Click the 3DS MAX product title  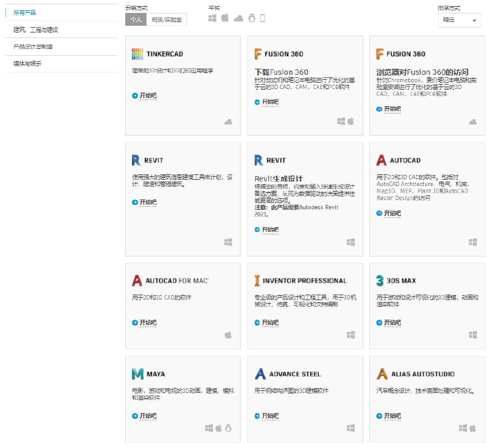(401, 281)
